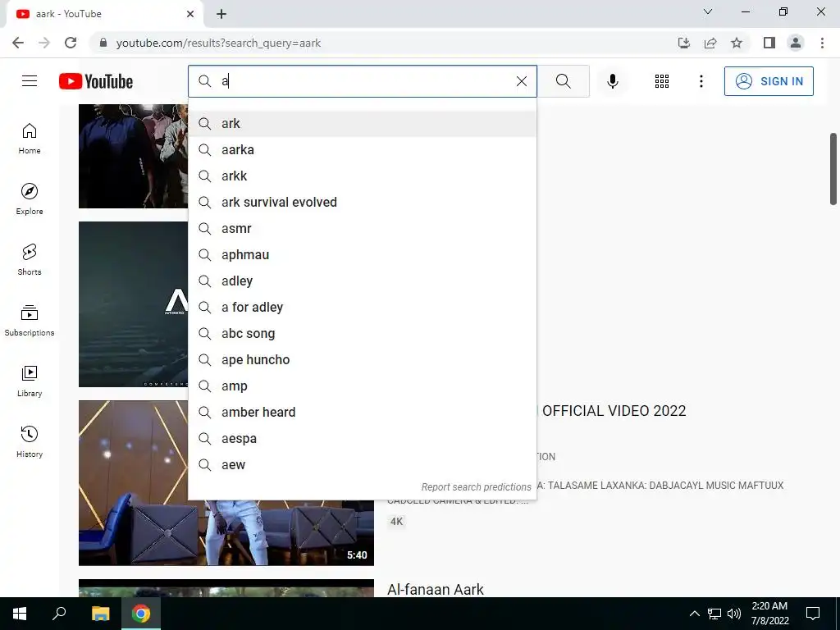Click the magnifier search button
840x630 pixels.
pyautogui.click(x=563, y=81)
